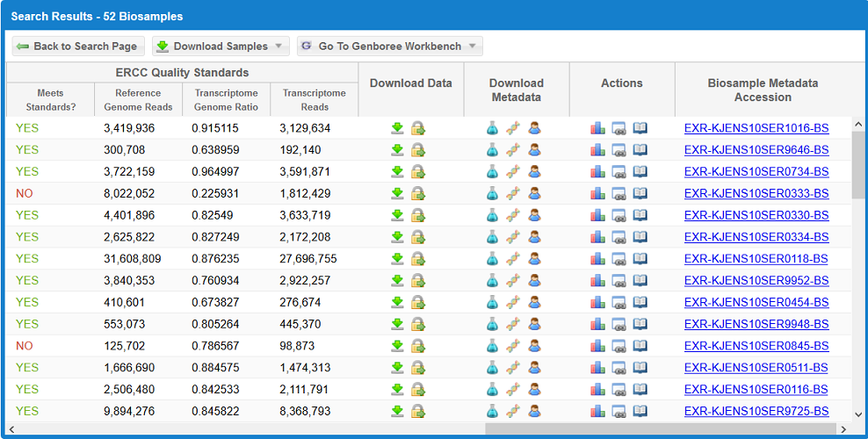This screenshot has width=868, height=439.
Task: Open bar chart action for EXR-KJENS10SER0334-BS
Action: [x=597, y=237]
